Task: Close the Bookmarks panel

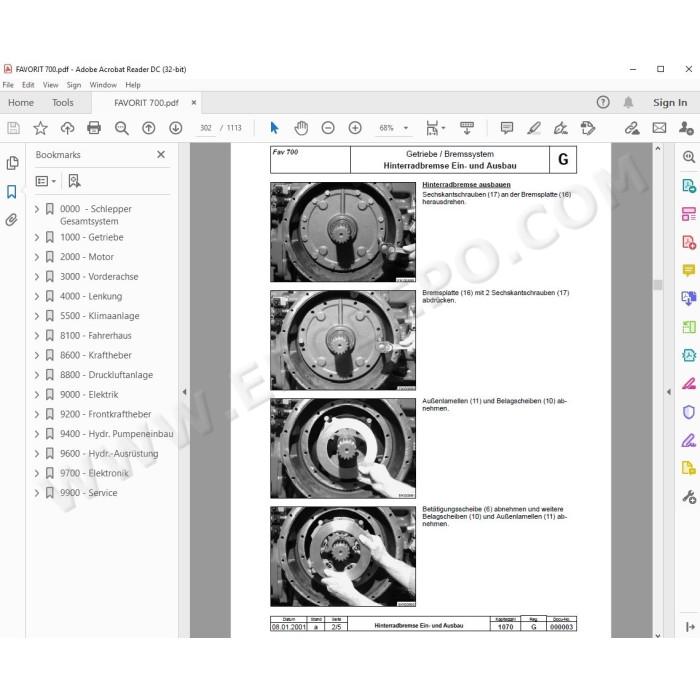Action: [161, 154]
